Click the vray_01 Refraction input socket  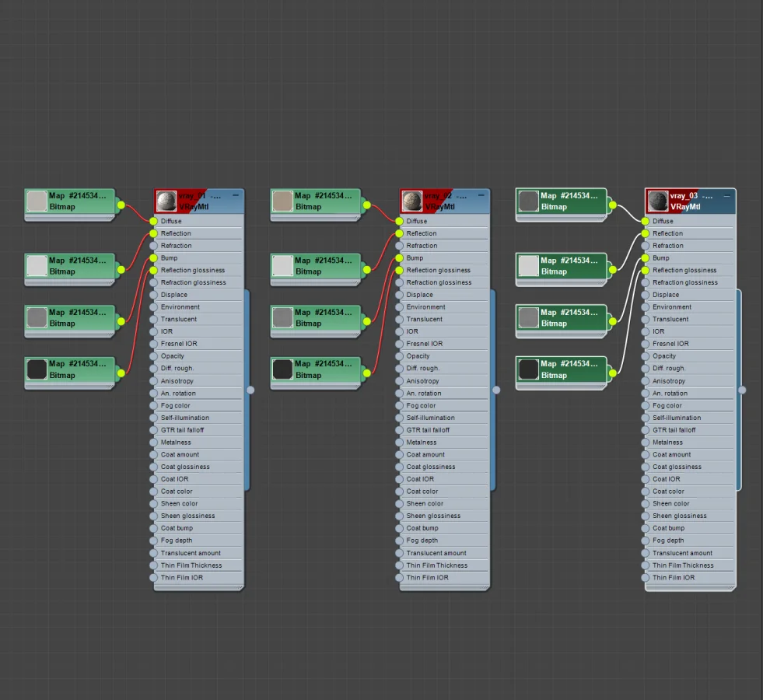point(154,246)
